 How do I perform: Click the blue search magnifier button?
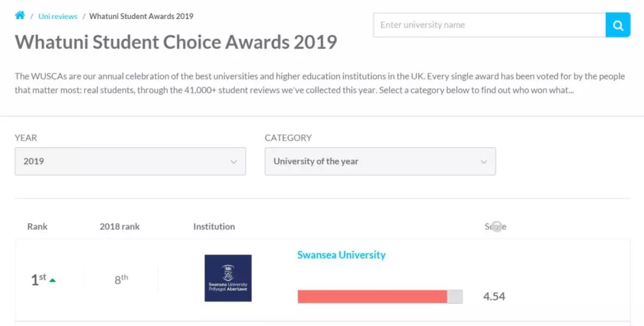[x=618, y=25]
